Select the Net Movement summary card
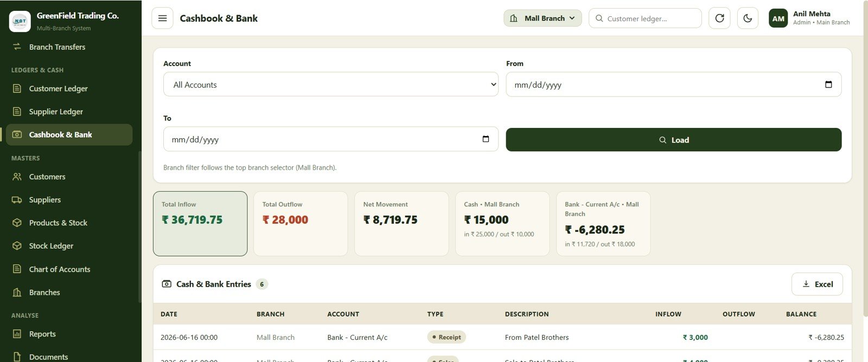The width and height of the screenshot is (868, 362). (x=401, y=223)
